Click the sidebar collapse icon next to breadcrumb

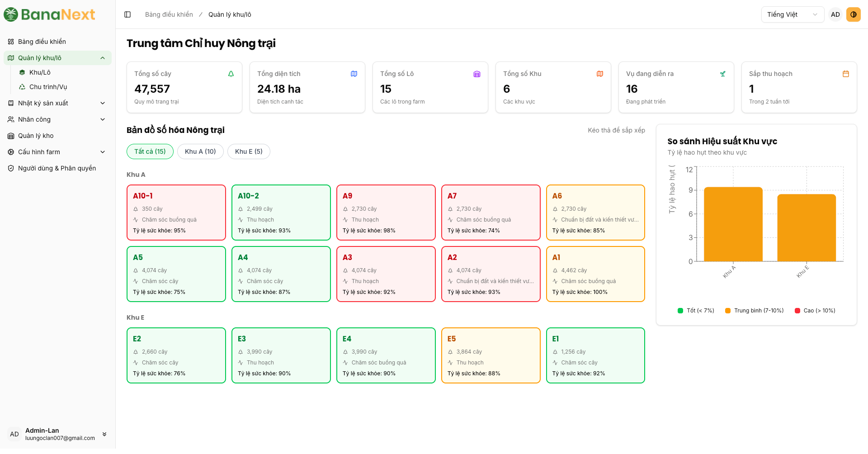coord(127,14)
